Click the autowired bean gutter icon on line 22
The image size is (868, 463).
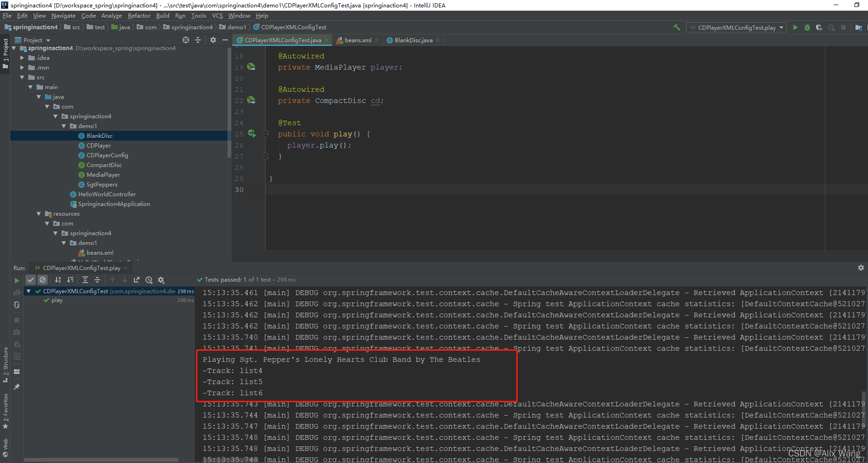(x=251, y=100)
